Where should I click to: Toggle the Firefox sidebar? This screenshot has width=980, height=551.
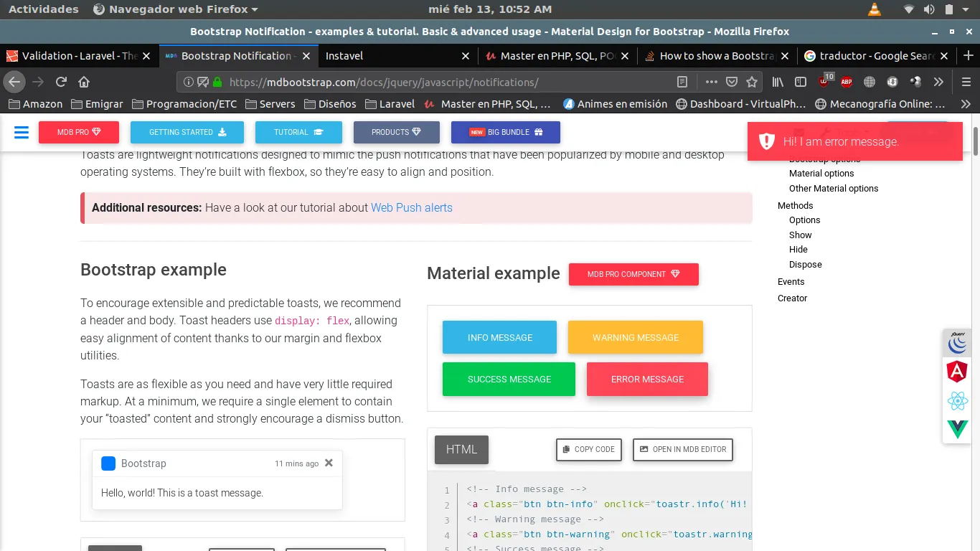click(x=801, y=82)
